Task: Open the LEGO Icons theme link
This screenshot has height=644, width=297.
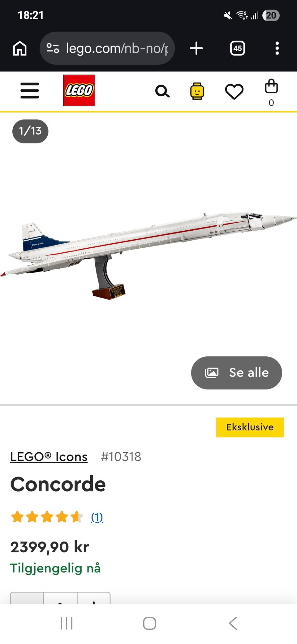Action: (x=49, y=457)
